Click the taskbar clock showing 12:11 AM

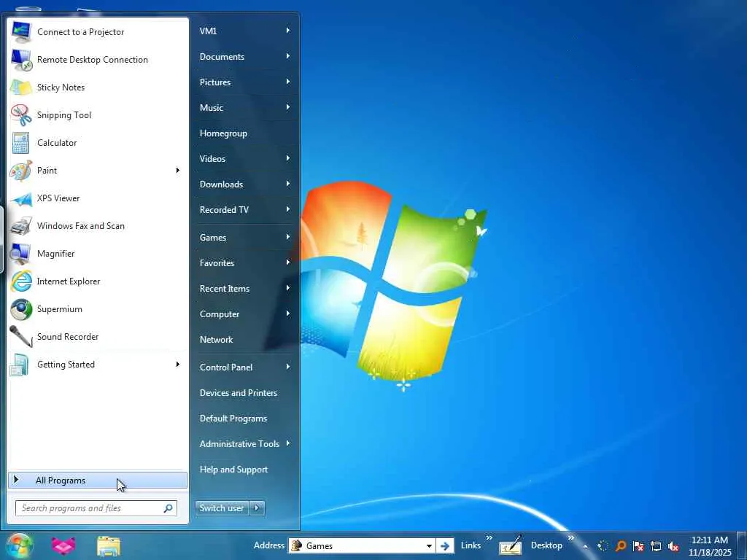(710, 546)
